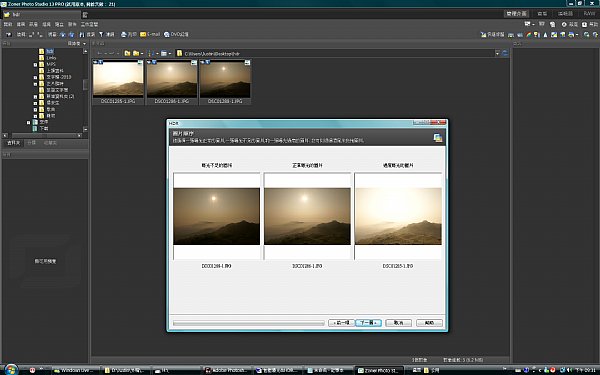The height and width of the screenshot is (375, 600).
Task: Click the Back button in HDR dialog
Action: pos(341,323)
